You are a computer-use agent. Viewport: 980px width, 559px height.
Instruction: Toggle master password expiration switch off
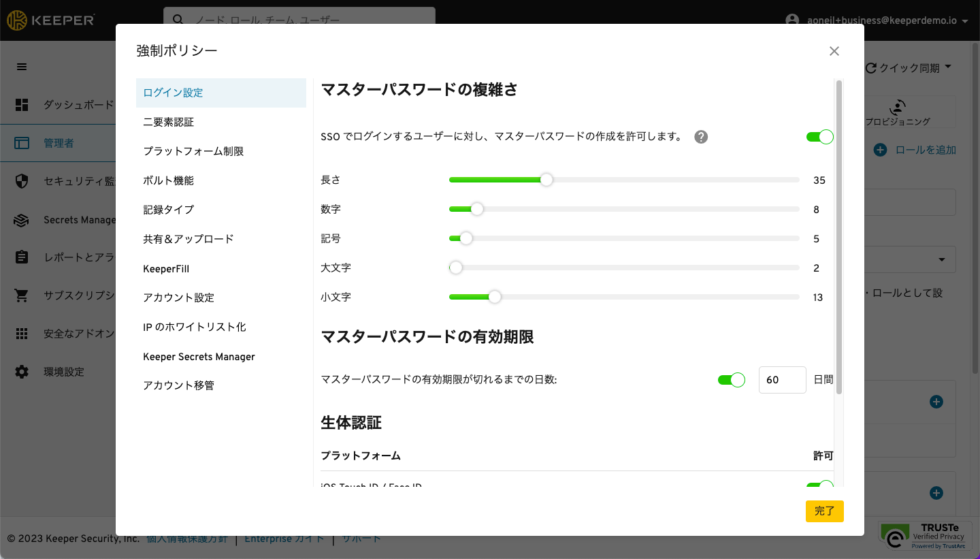tap(731, 380)
